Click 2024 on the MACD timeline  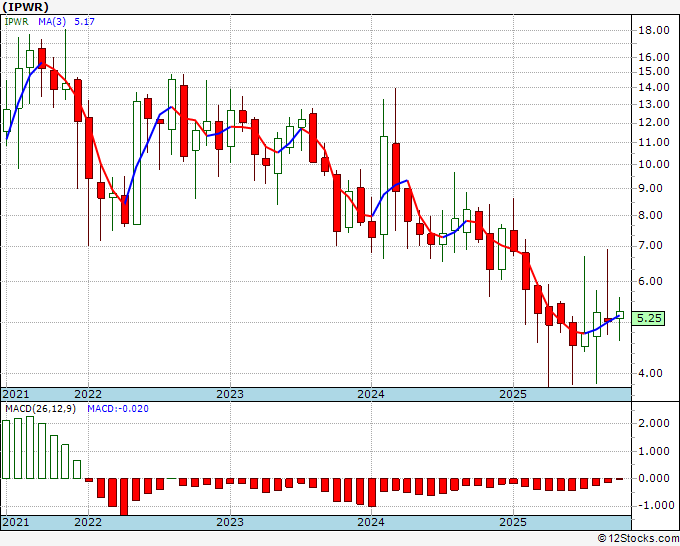[x=371, y=522]
